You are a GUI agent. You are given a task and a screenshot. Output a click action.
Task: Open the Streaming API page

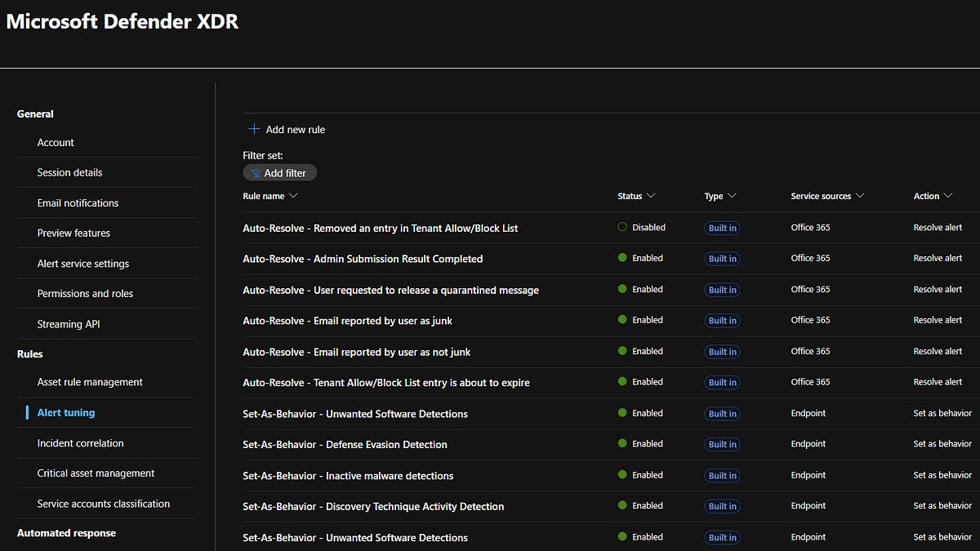click(x=69, y=324)
